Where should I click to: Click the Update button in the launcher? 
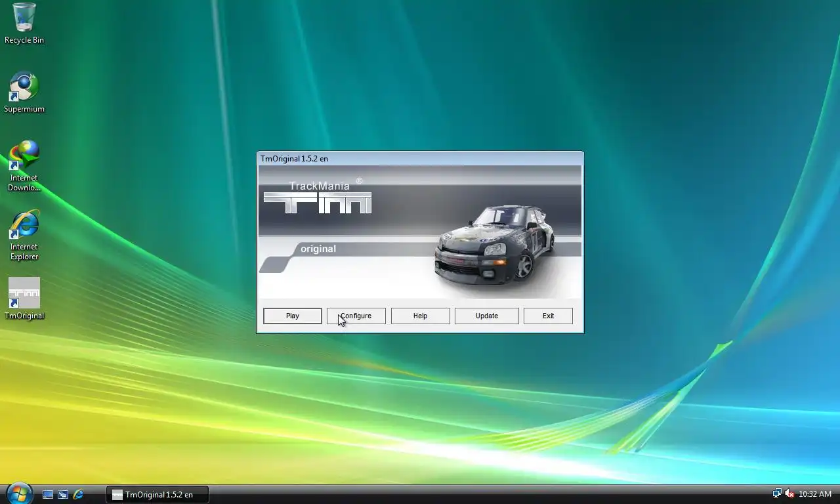click(x=487, y=316)
